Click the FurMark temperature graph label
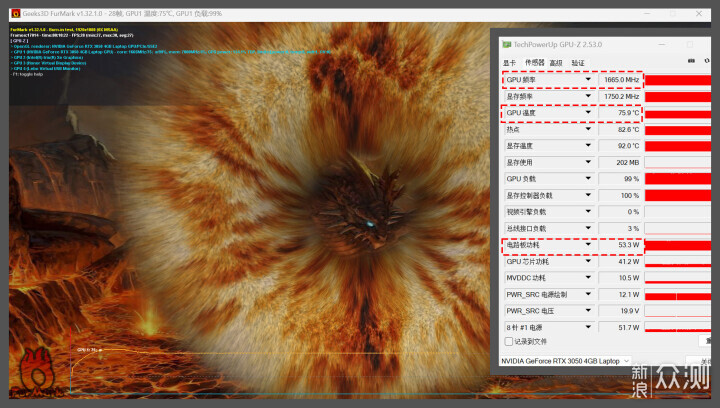 tap(87, 350)
